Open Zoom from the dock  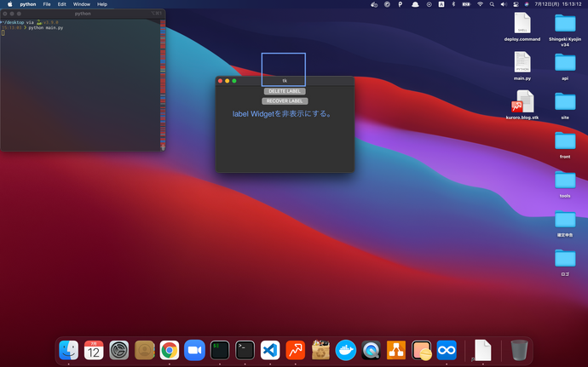(194, 349)
